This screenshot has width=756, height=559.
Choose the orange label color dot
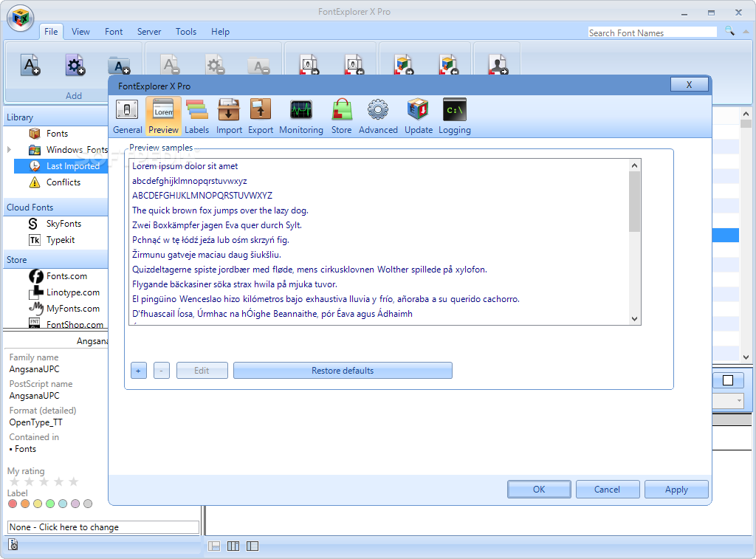(25, 504)
